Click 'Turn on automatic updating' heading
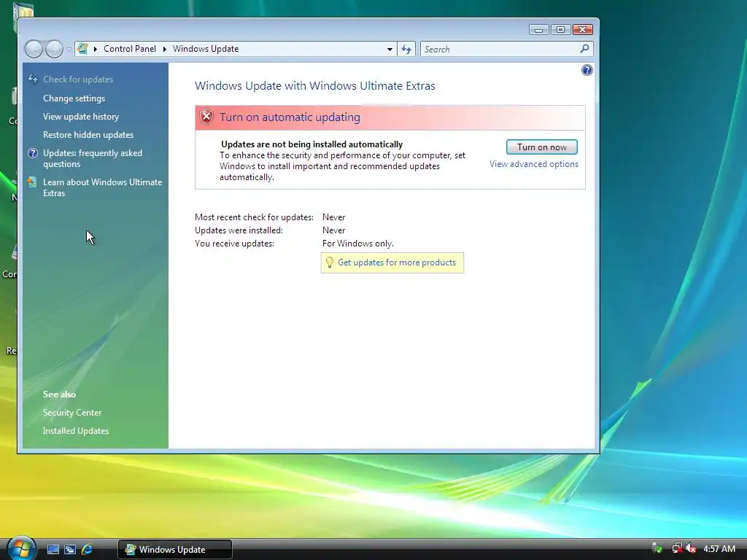747x560 pixels. point(290,117)
